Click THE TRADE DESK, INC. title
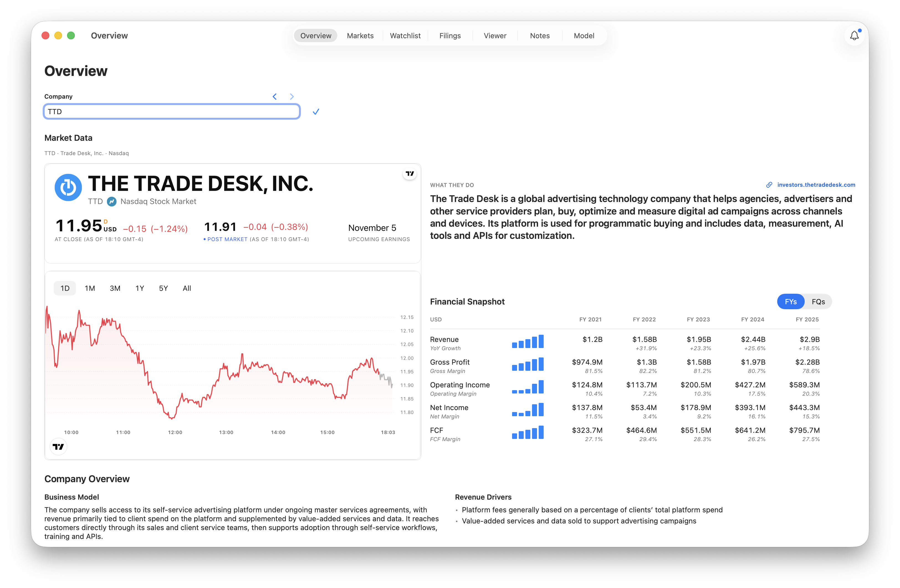The image size is (900, 588). click(x=200, y=184)
